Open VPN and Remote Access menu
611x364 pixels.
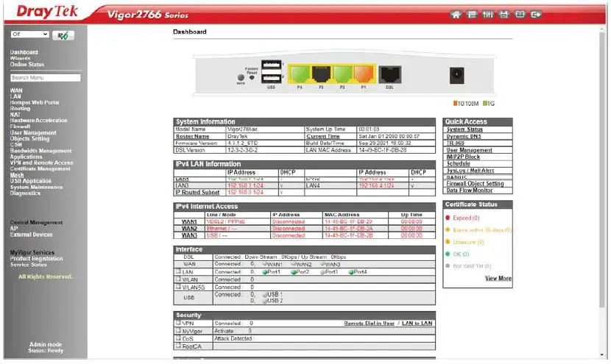tap(42, 163)
